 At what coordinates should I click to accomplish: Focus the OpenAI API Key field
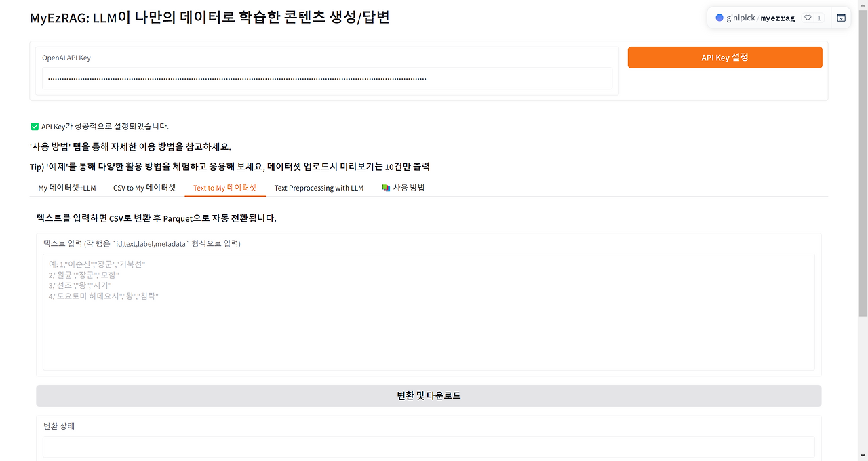pyautogui.click(x=327, y=79)
